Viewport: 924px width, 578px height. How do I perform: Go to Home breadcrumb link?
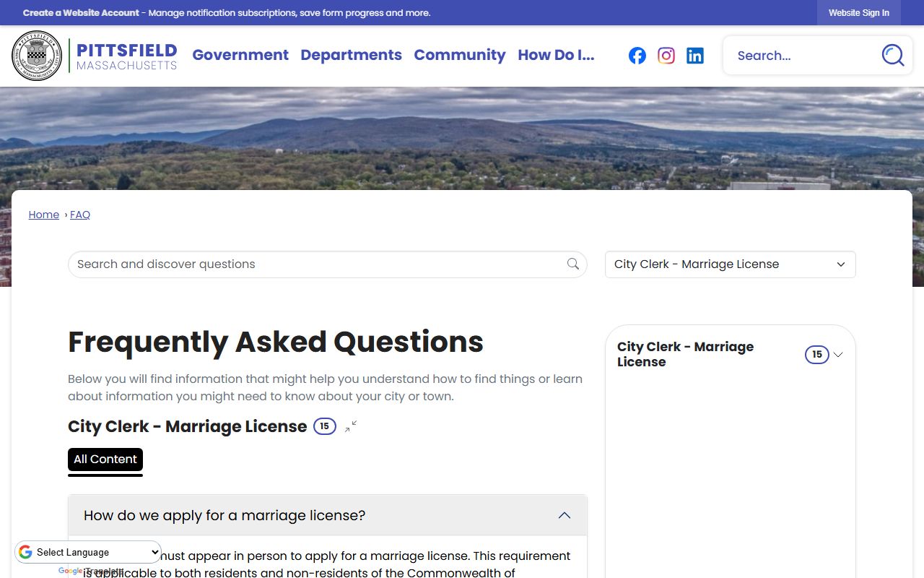pos(44,215)
